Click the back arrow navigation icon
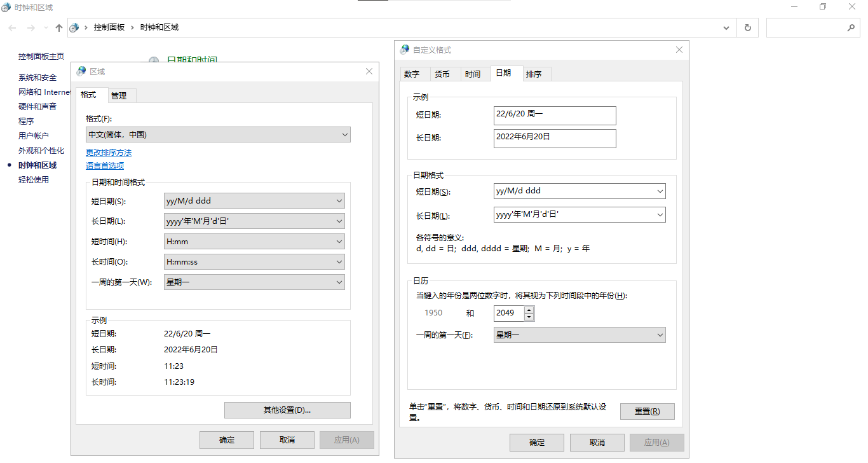Viewport: 868px width, 463px height. tap(13, 28)
